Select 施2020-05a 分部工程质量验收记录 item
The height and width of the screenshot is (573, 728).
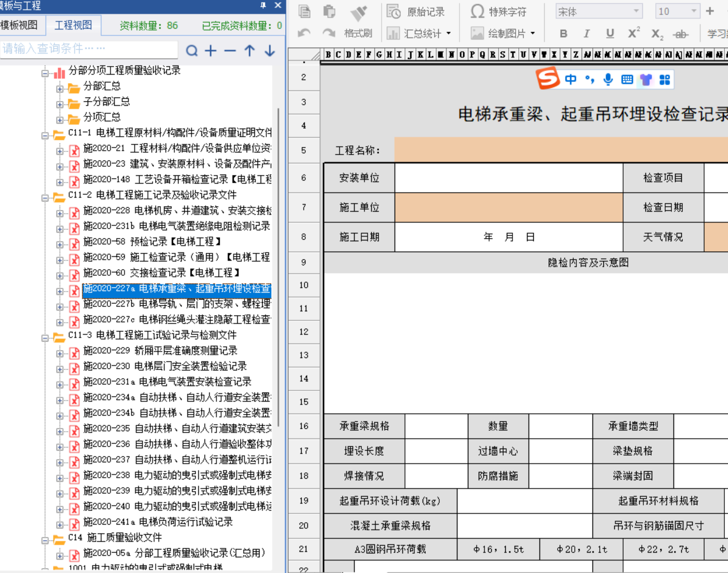tap(174, 553)
